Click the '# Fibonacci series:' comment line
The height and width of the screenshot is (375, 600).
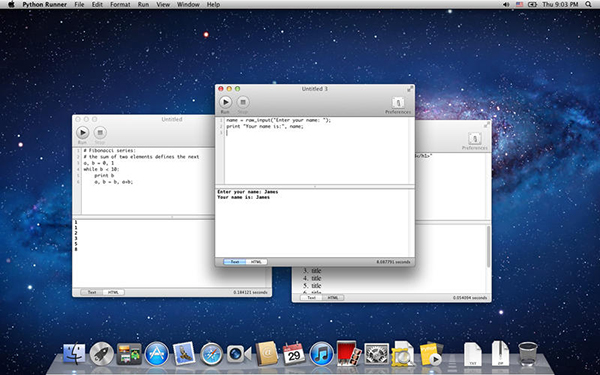coord(109,151)
